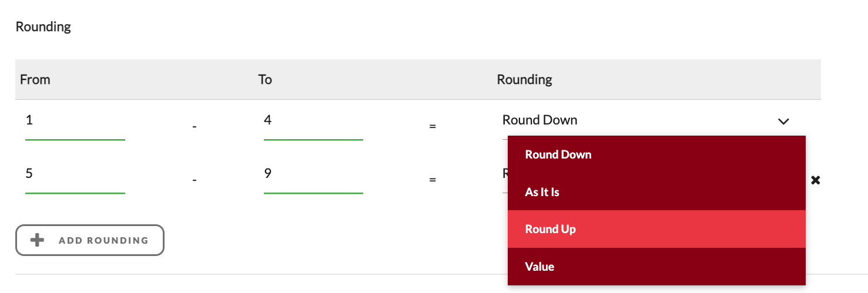This screenshot has height=293, width=868.
Task: Click the From column header
Action: tap(35, 79)
